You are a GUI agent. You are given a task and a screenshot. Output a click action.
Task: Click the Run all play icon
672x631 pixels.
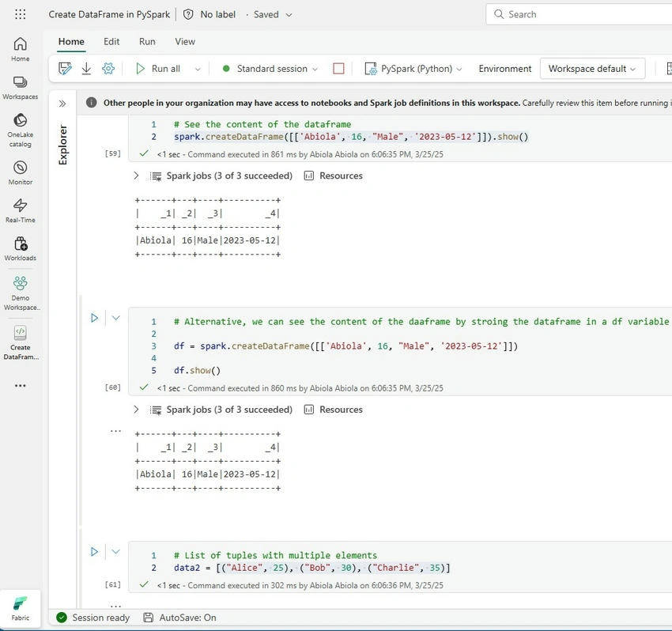pyautogui.click(x=140, y=69)
